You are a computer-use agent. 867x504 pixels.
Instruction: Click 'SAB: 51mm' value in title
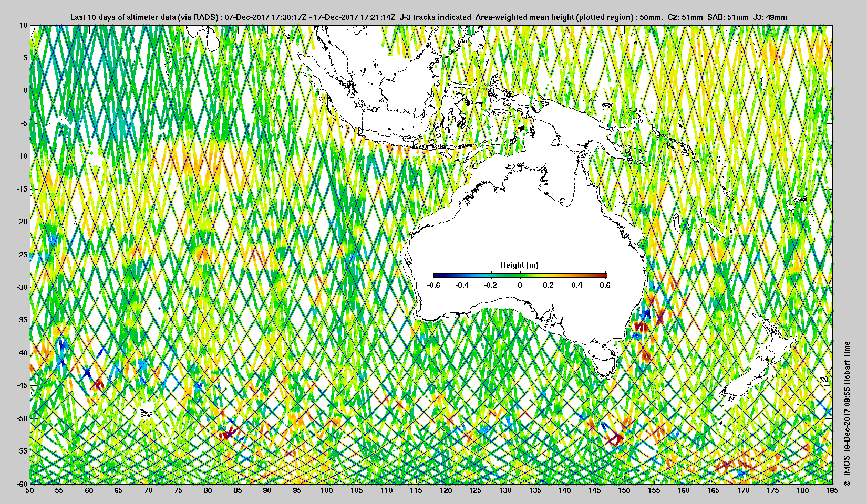(728, 17)
